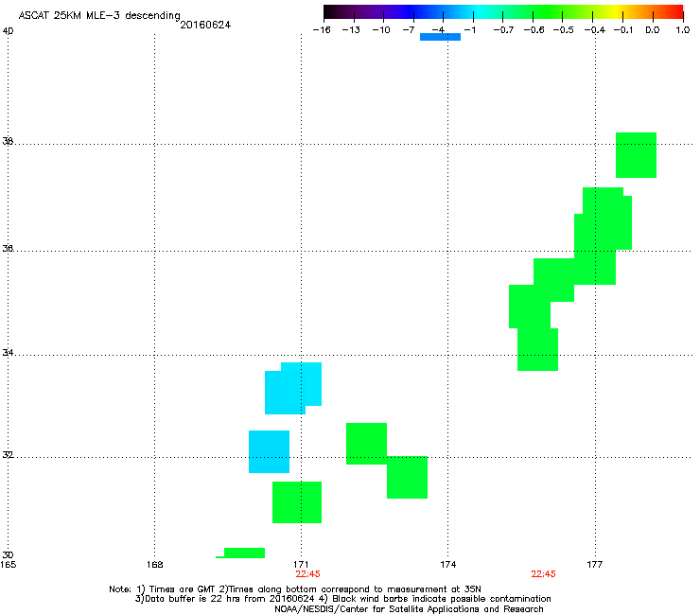Click the -16 color scale label

[322, 30]
